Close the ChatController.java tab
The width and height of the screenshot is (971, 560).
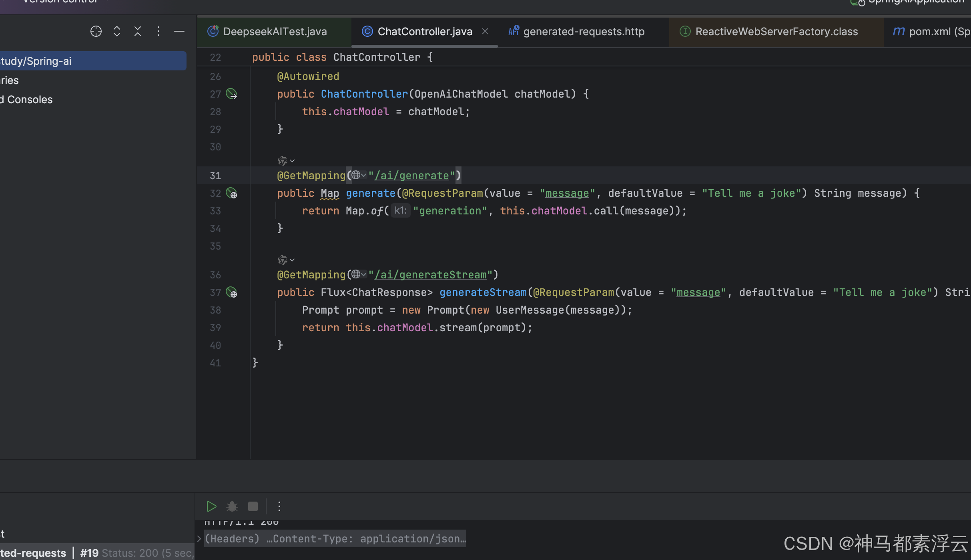(485, 31)
